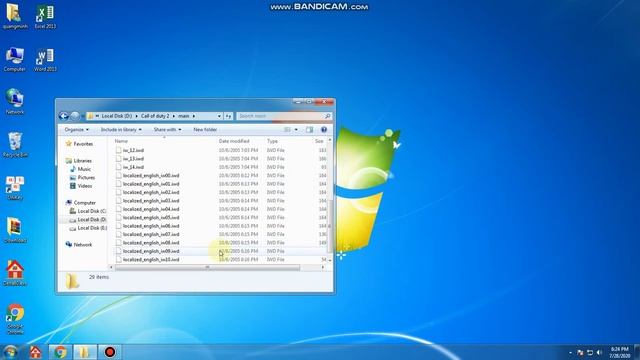Open the Videos library
Viewport: 640px width, 360px height.
(x=81, y=186)
